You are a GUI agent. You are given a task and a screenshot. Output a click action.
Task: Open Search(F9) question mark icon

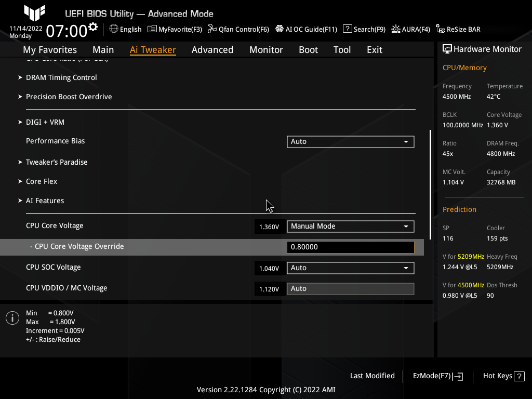[x=348, y=29]
